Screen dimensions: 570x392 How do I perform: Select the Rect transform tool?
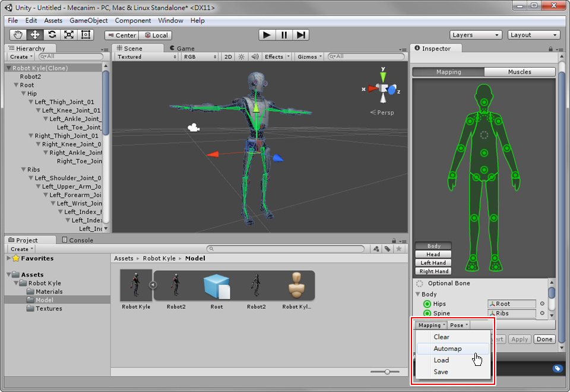click(85, 35)
